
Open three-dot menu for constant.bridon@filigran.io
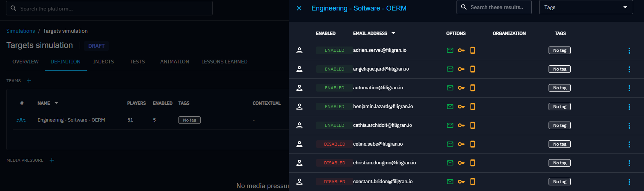point(629,182)
